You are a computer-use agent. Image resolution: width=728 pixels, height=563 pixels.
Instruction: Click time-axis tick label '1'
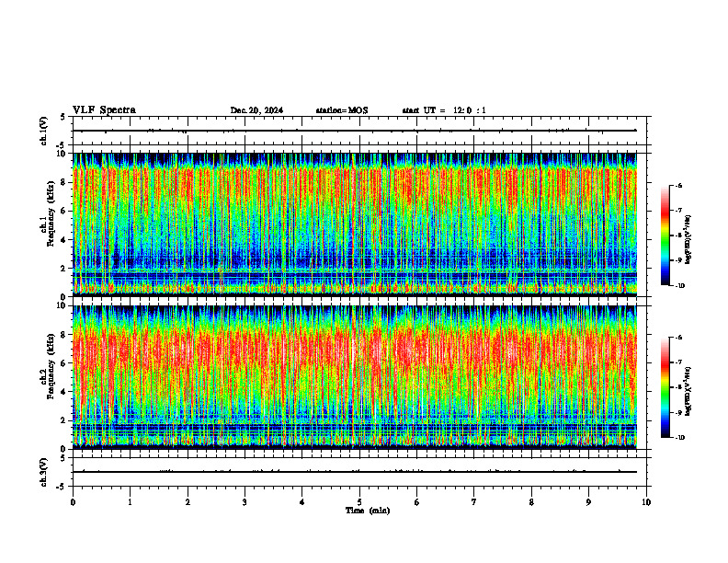click(x=130, y=502)
